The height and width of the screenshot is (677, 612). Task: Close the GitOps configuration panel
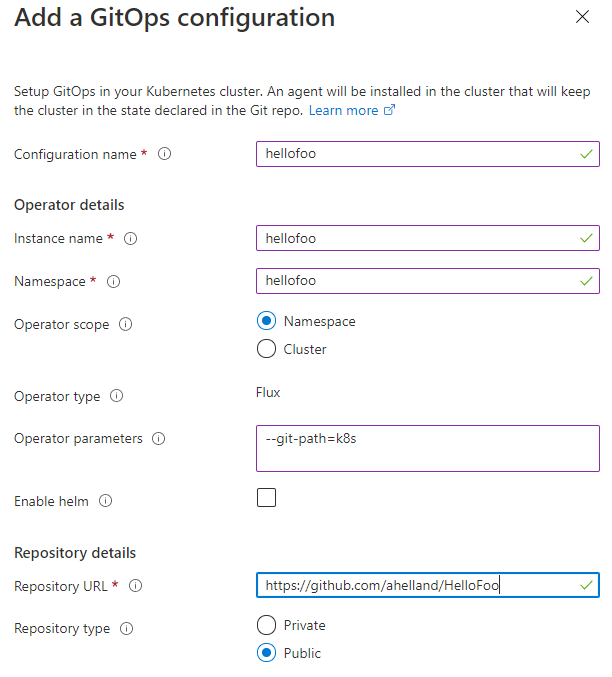[x=582, y=17]
